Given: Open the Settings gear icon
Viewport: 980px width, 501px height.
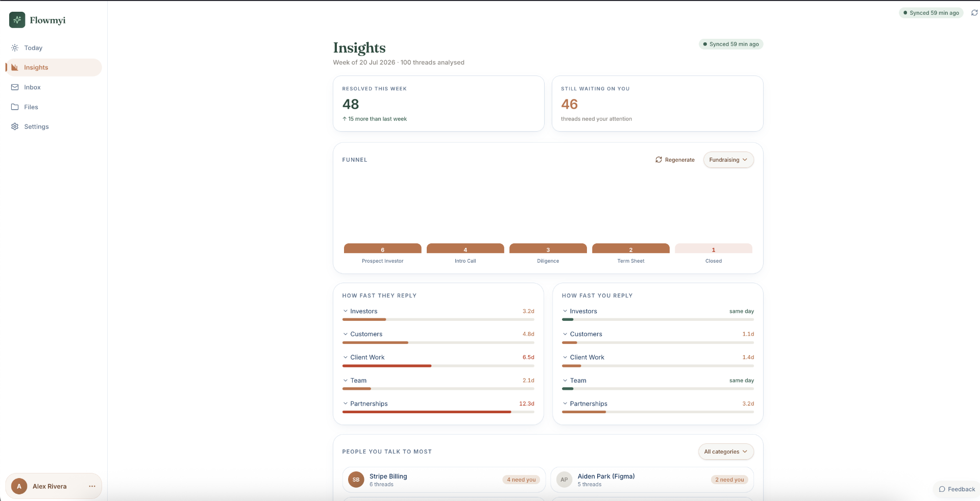Looking at the screenshot, I should [15, 127].
